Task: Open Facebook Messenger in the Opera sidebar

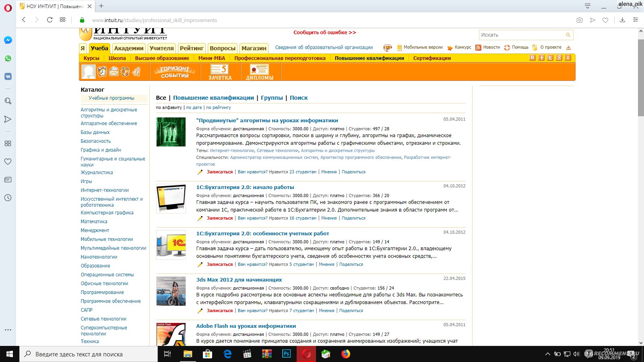Action: [x=8, y=40]
